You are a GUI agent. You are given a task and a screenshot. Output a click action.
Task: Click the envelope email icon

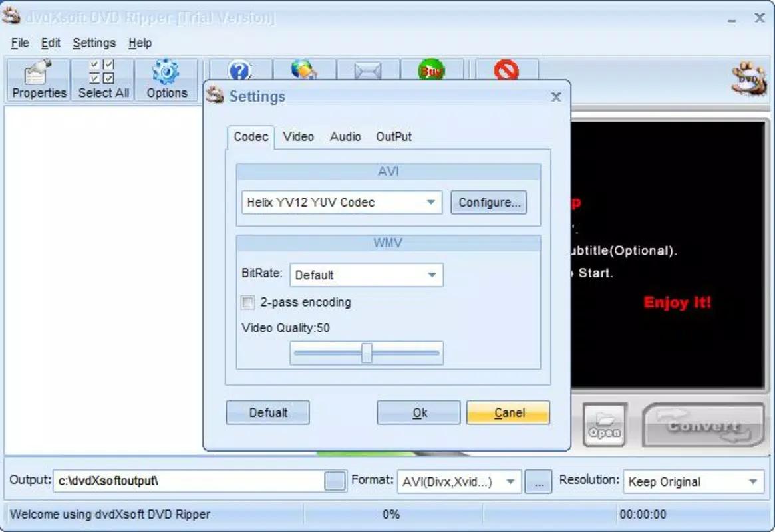(x=368, y=70)
